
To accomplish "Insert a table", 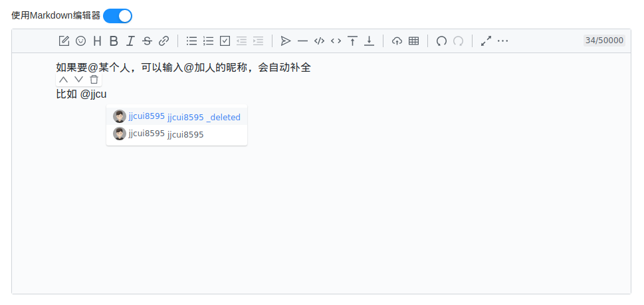I will coord(413,41).
